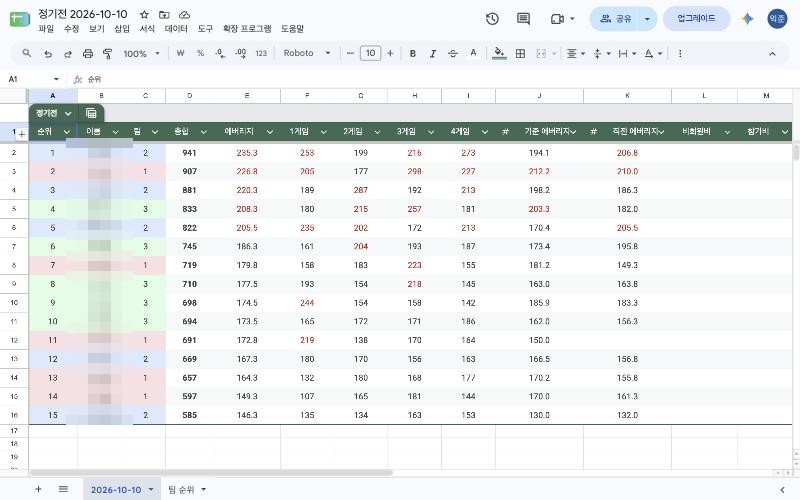The height and width of the screenshot is (500, 800).
Task: Open the 데이터 menu
Action: 176,29
